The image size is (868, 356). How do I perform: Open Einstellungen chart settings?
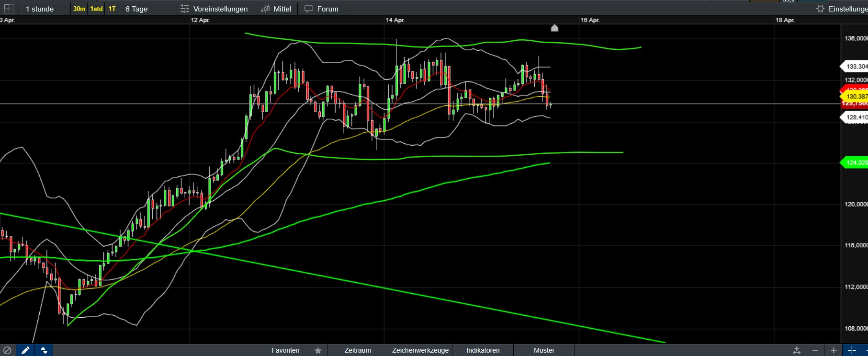[842, 9]
